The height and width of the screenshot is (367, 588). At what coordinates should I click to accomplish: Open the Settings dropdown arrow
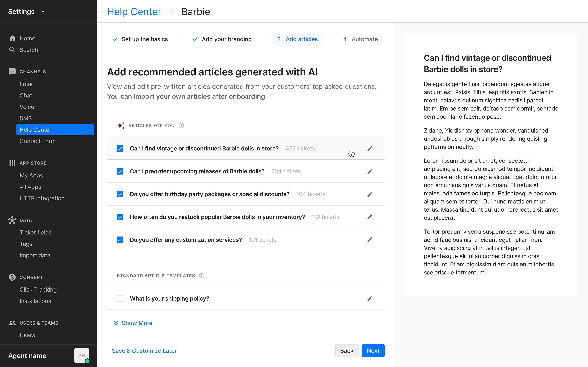(x=43, y=12)
